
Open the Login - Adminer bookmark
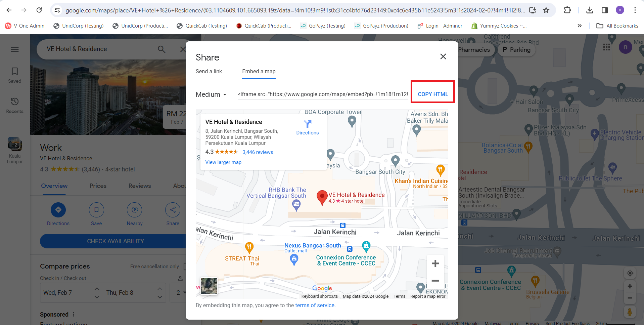point(440,26)
